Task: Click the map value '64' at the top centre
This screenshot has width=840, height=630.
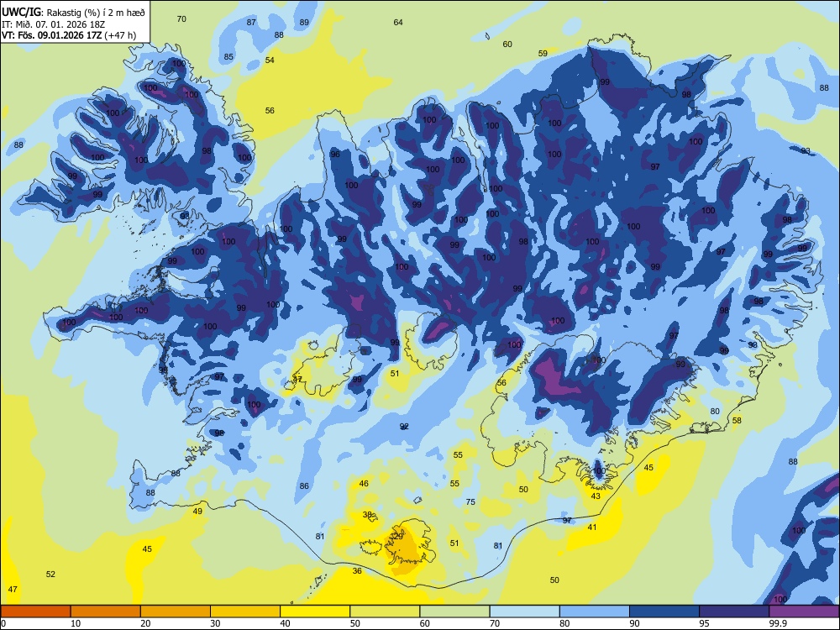Action: (x=398, y=23)
